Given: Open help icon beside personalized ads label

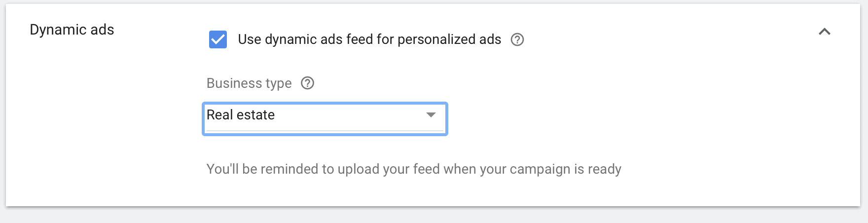Looking at the screenshot, I should pos(517,39).
